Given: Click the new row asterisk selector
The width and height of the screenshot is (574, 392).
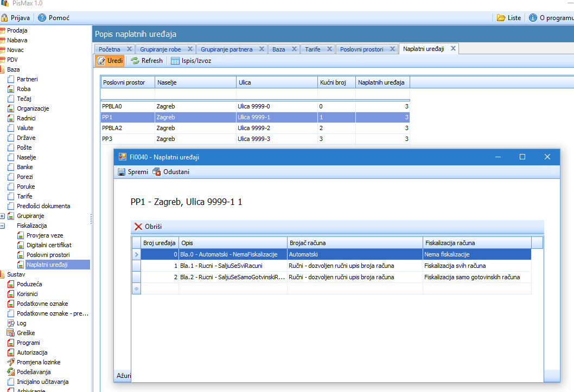Looking at the screenshot, I should coord(136,289).
